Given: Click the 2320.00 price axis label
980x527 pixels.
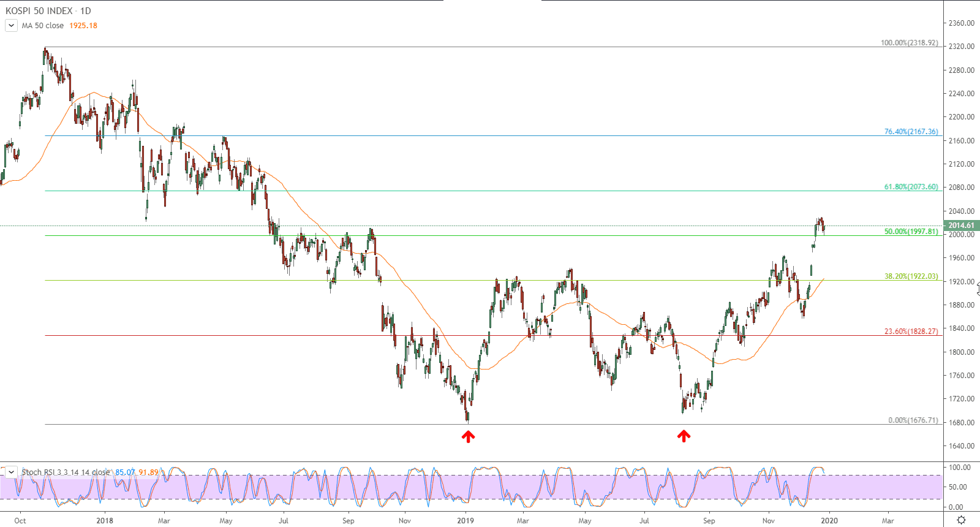Looking at the screenshot, I should 961,47.
